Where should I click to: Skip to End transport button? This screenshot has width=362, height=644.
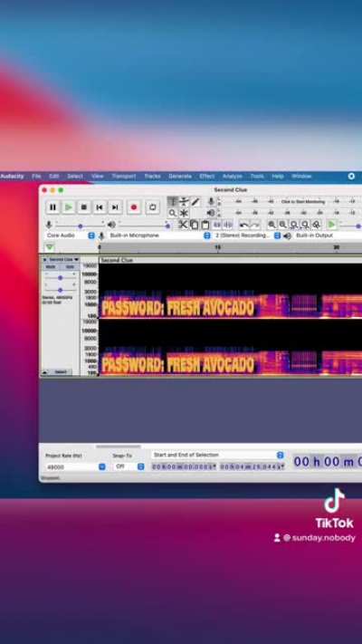tap(115, 207)
